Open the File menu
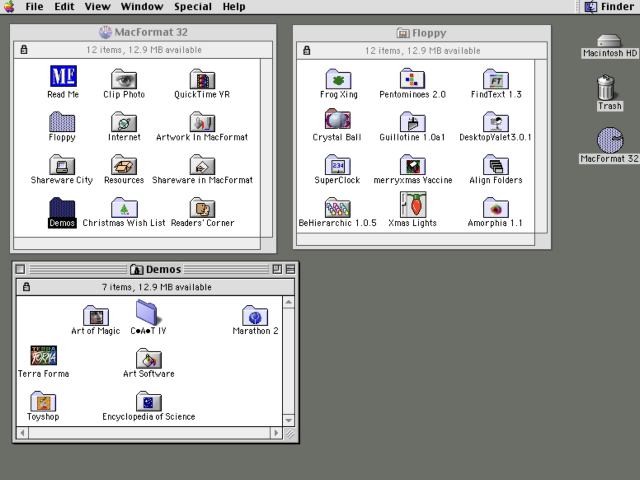Screen dimensions: 640x480 (x=34, y=7)
